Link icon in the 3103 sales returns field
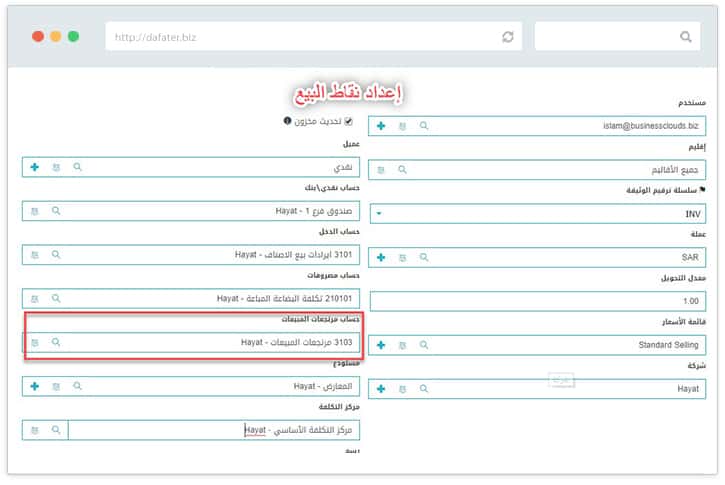The image size is (725, 485). coord(35,343)
